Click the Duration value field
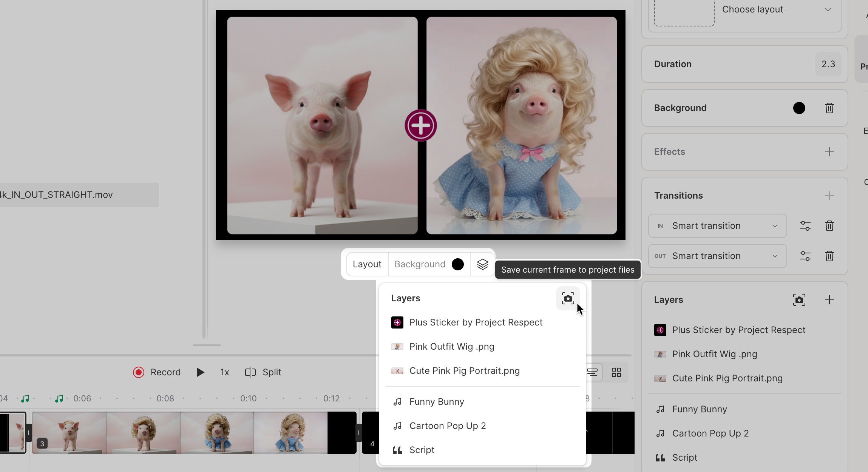This screenshot has width=868, height=472. 828,64
